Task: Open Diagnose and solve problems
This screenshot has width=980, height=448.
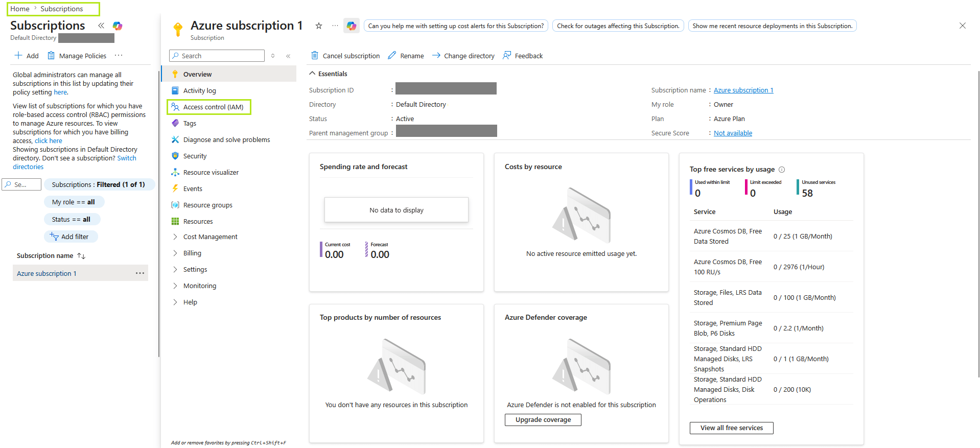Action: [229, 139]
